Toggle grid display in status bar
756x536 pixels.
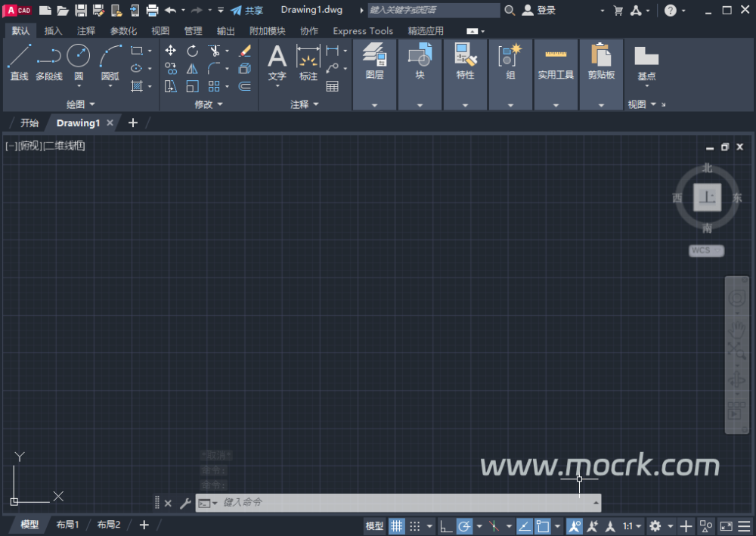coord(397,525)
